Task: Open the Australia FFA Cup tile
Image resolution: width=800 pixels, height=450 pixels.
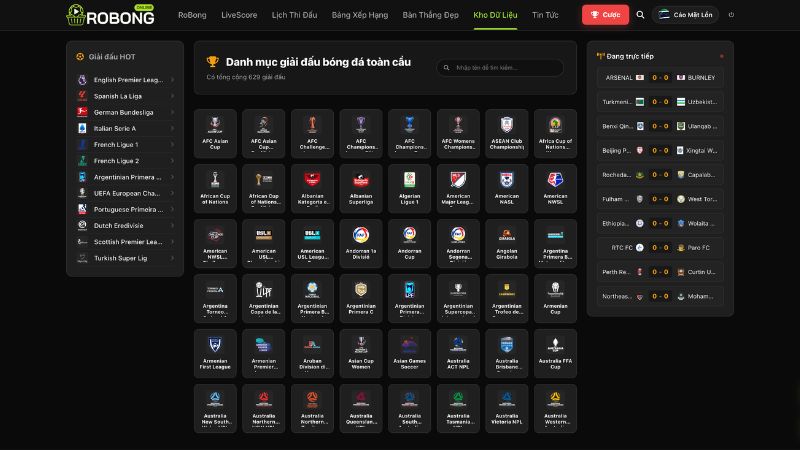Action: [555, 353]
